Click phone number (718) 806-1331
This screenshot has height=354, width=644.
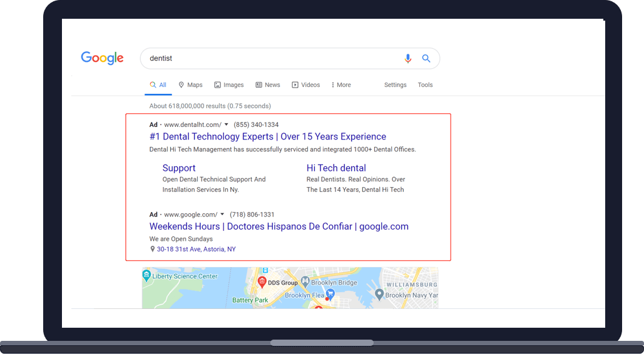(x=252, y=215)
